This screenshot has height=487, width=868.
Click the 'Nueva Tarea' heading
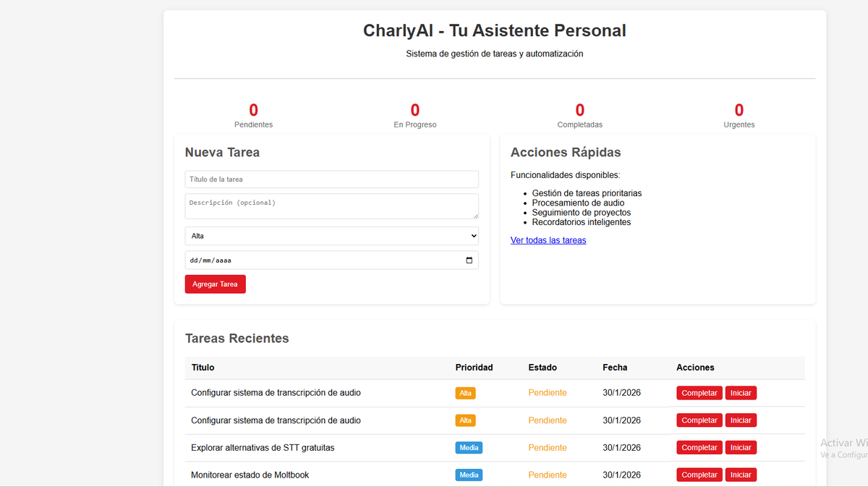pos(222,152)
